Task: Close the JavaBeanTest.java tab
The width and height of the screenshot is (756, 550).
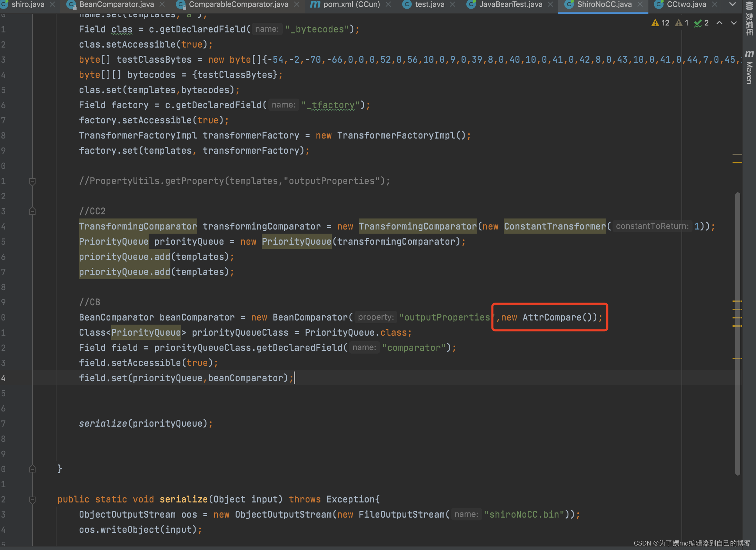Action: click(x=550, y=4)
